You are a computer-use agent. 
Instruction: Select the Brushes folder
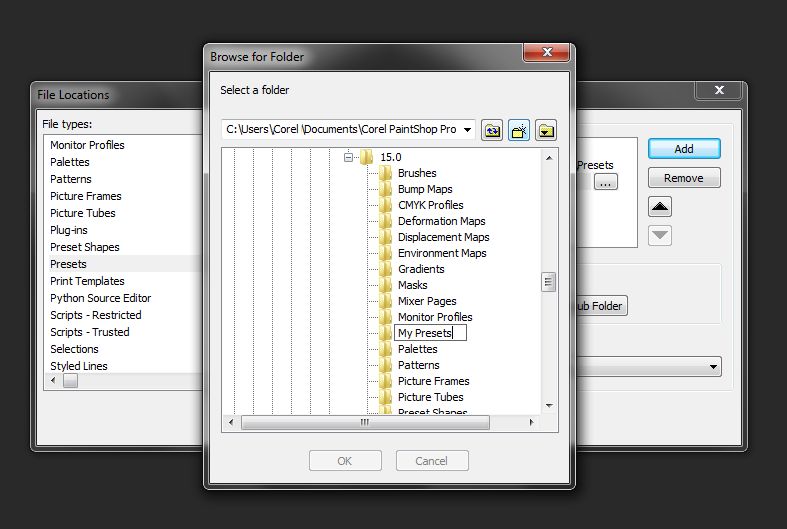click(417, 173)
